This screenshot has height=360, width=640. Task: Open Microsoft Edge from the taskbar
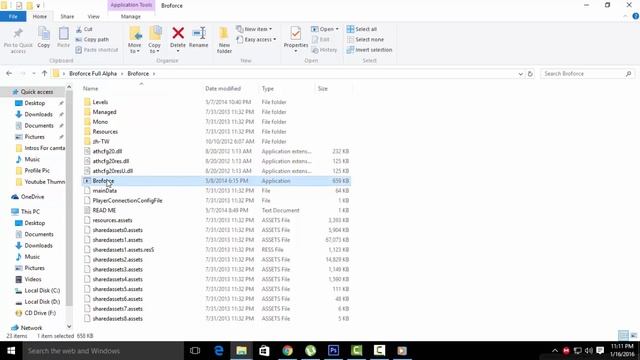219,351
